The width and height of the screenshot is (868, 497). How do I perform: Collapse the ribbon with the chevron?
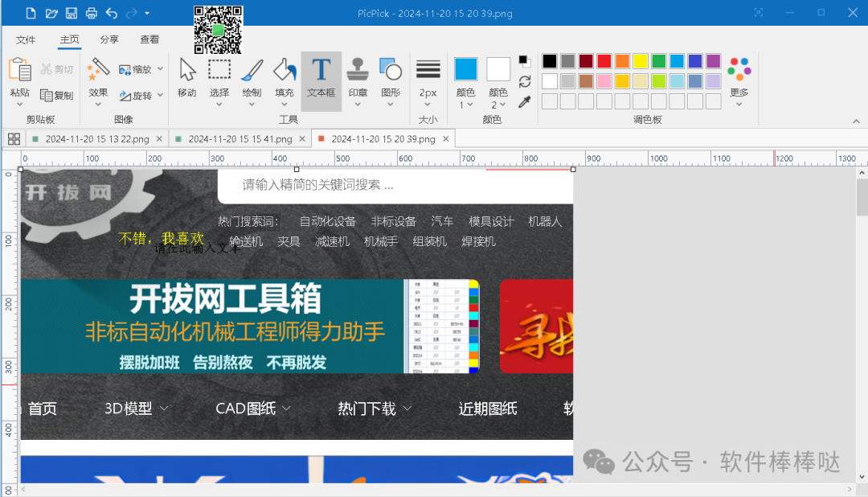[856, 121]
